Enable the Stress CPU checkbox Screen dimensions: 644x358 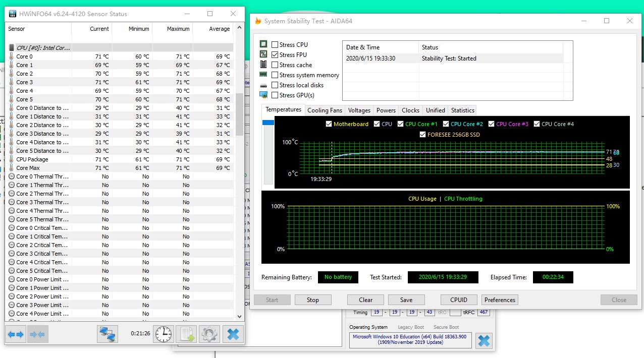click(275, 45)
